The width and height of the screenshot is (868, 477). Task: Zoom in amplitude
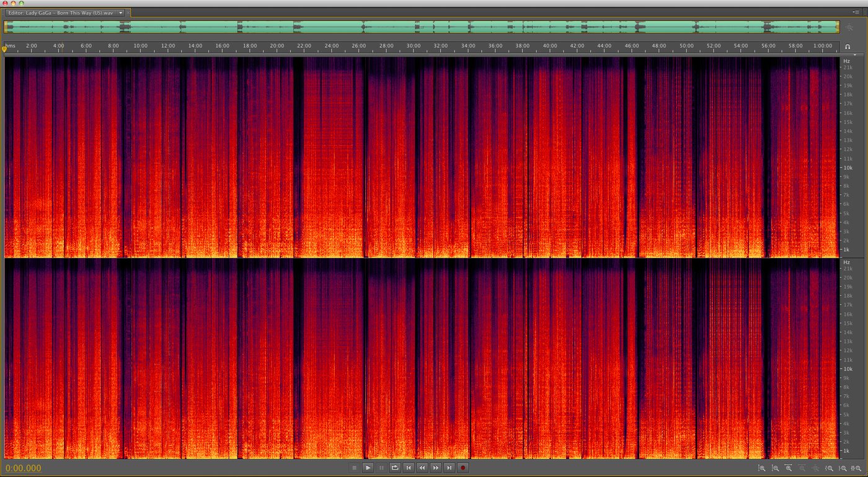pyautogui.click(x=762, y=468)
